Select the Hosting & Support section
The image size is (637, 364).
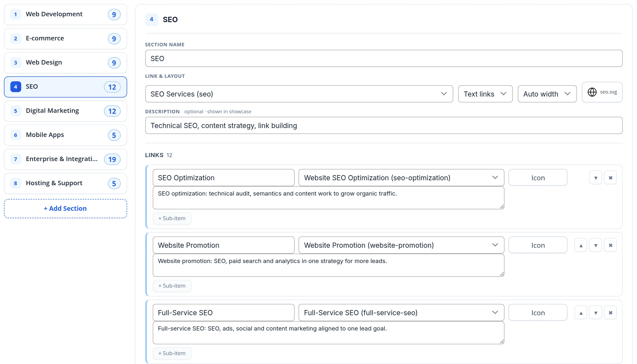66,183
